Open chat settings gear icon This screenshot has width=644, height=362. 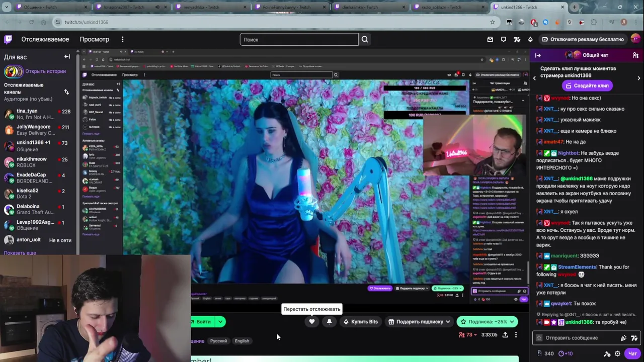coord(617,353)
